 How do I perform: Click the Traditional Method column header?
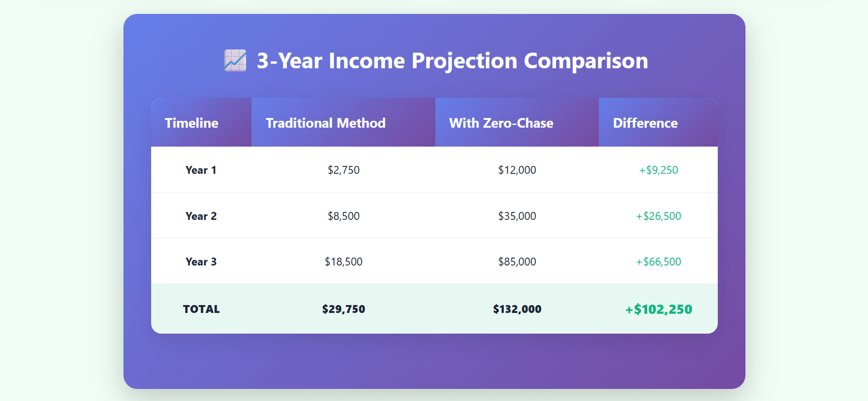(x=325, y=123)
